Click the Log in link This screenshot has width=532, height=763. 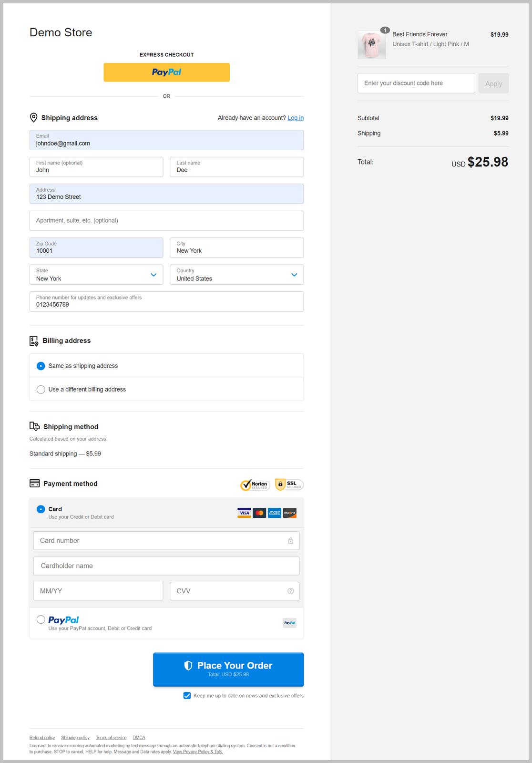296,118
